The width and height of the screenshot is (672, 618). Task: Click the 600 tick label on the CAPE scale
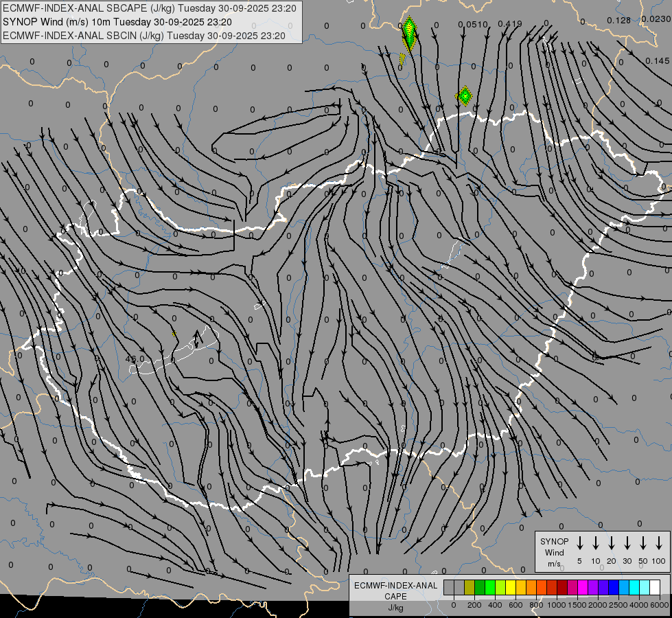coord(515,605)
